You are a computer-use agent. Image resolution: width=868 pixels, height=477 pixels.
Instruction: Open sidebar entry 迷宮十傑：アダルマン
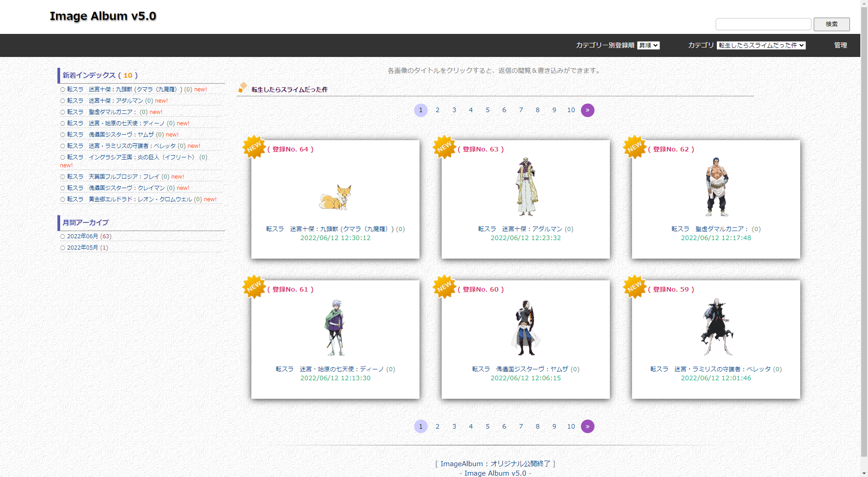pos(105,101)
